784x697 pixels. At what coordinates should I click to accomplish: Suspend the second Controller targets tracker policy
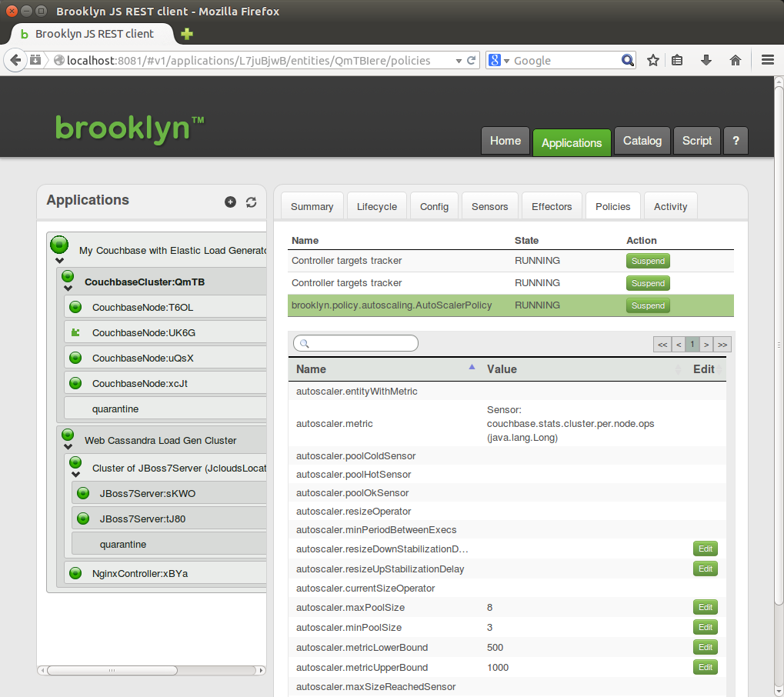click(648, 283)
